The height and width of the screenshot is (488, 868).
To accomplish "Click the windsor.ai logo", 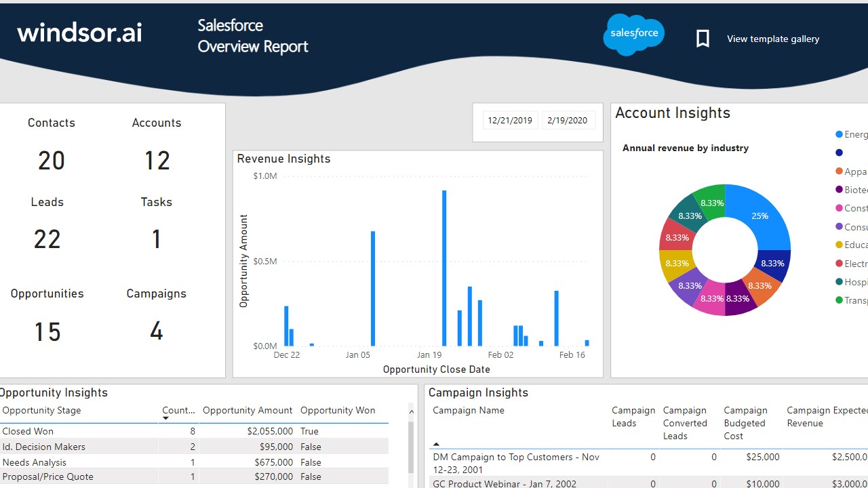I will point(79,32).
